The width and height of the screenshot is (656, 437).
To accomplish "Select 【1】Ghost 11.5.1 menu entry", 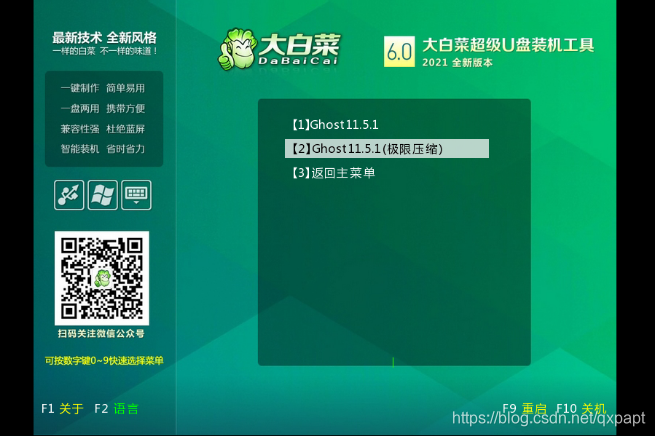I will point(335,125).
